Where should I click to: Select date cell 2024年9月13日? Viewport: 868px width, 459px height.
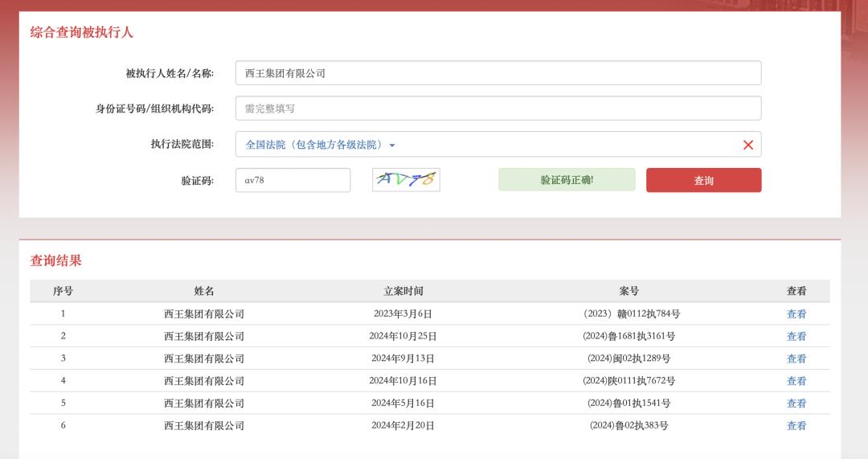[403, 359]
